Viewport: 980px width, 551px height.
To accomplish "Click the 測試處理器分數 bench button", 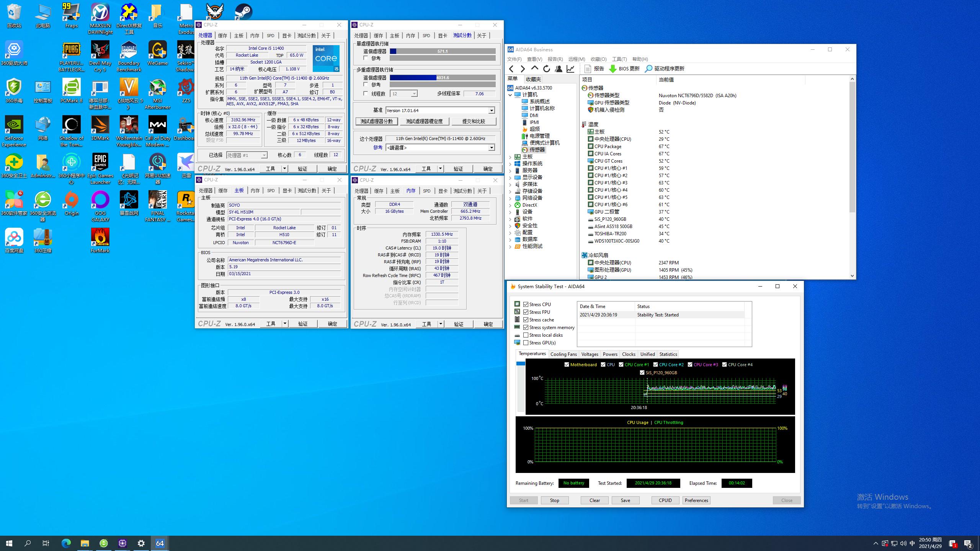I will pos(377,121).
